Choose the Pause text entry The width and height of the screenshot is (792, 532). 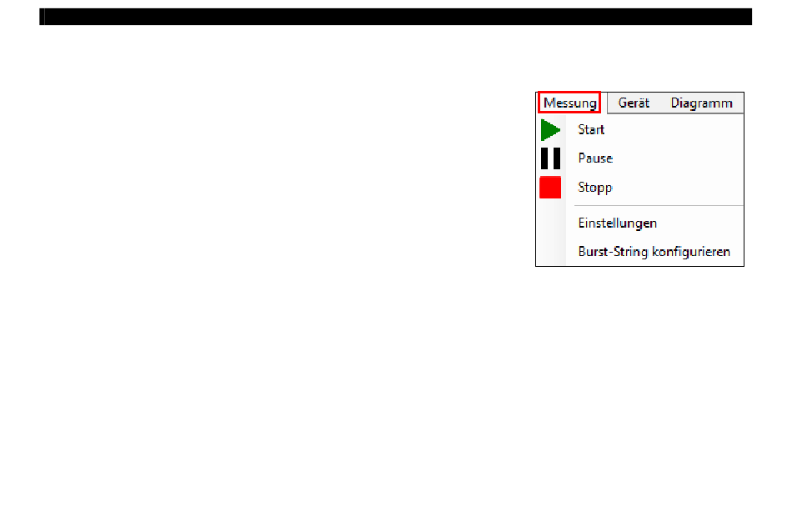(595, 158)
